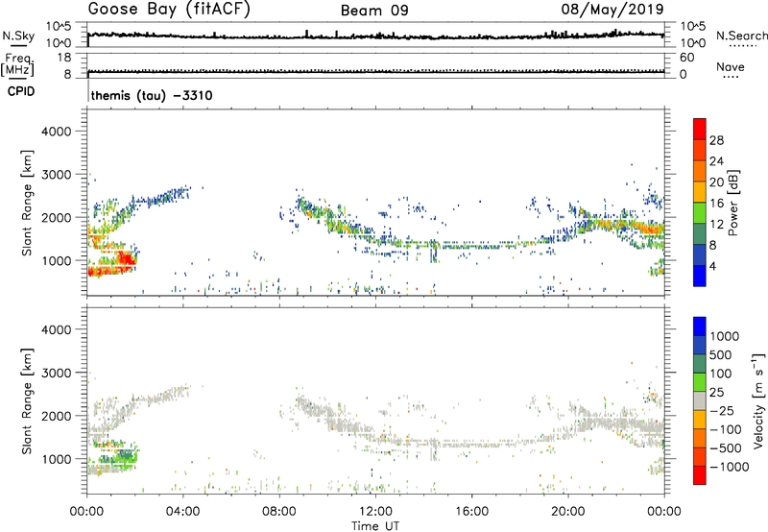Click the themis (tau) -3310 text
Screen dimensions: 768x532
point(152,95)
